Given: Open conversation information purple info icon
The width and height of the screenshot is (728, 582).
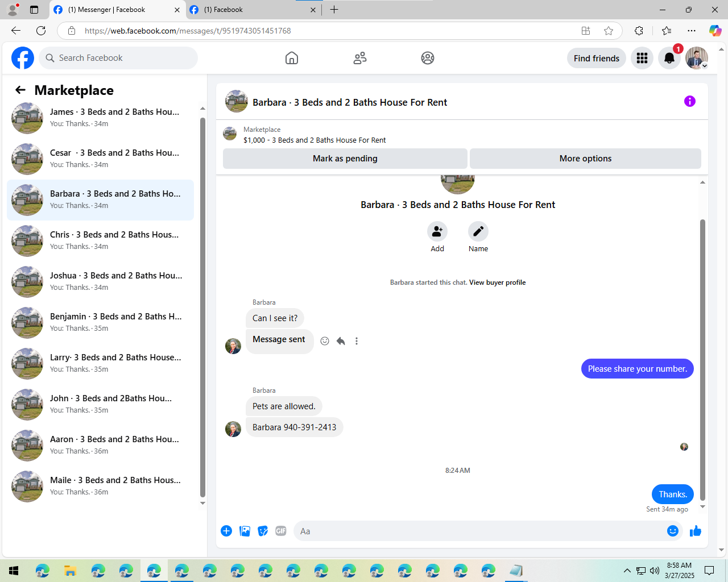Looking at the screenshot, I should pyautogui.click(x=690, y=101).
